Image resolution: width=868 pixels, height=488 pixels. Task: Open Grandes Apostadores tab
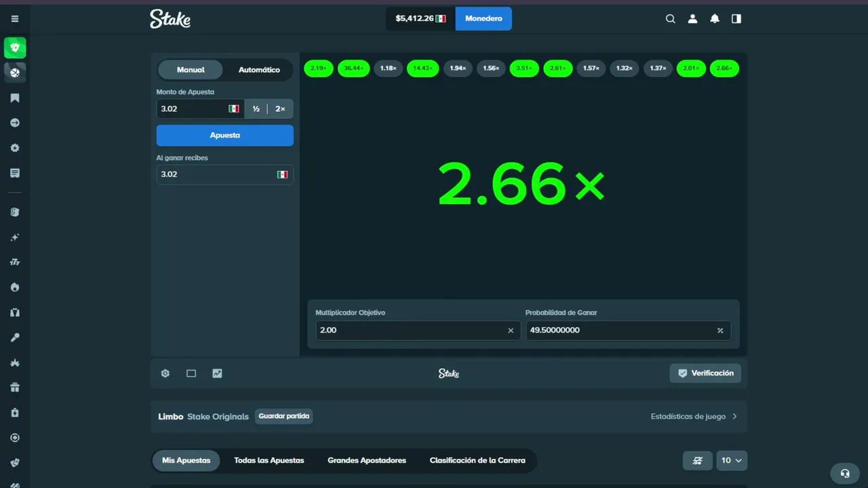click(x=367, y=460)
